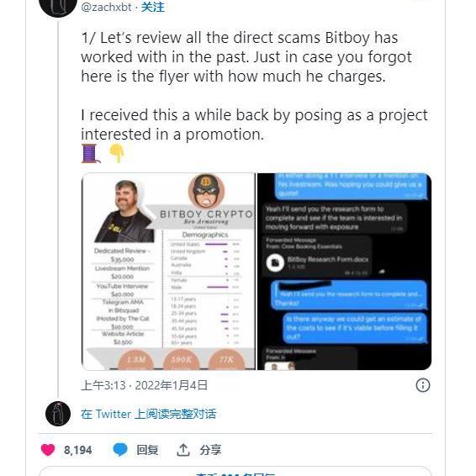This screenshot has height=476, width=476.
Task: Follow the account via 关注 link
Action: tap(153, 7)
